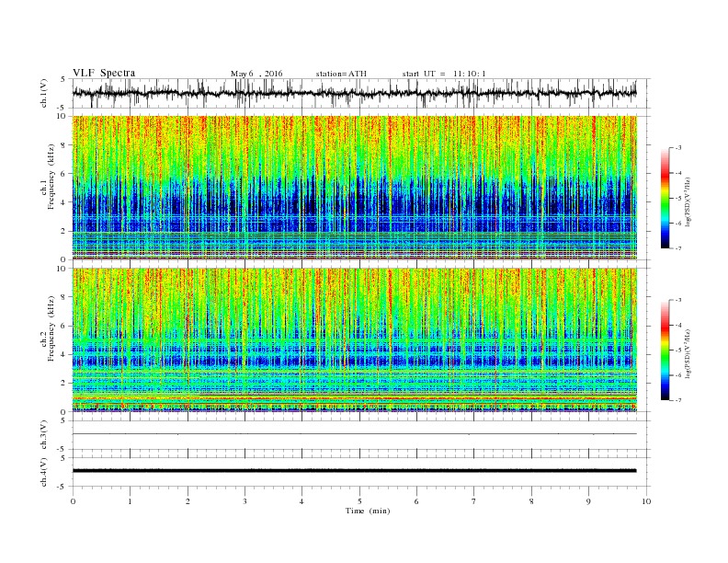
Task: Click the "1" label on the Time axis
Action: coord(130,501)
